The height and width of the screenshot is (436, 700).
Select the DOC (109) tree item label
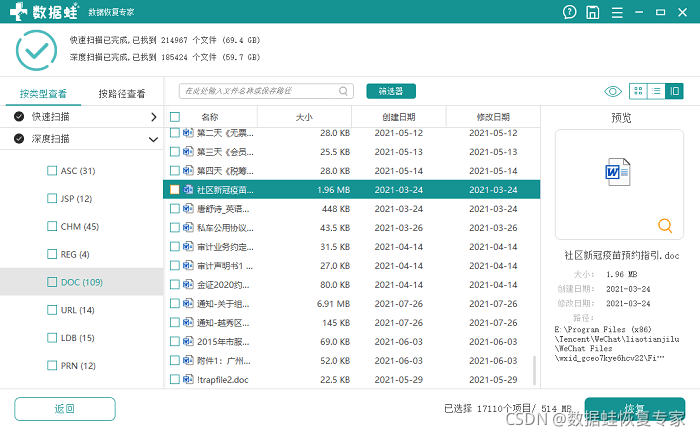(82, 282)
